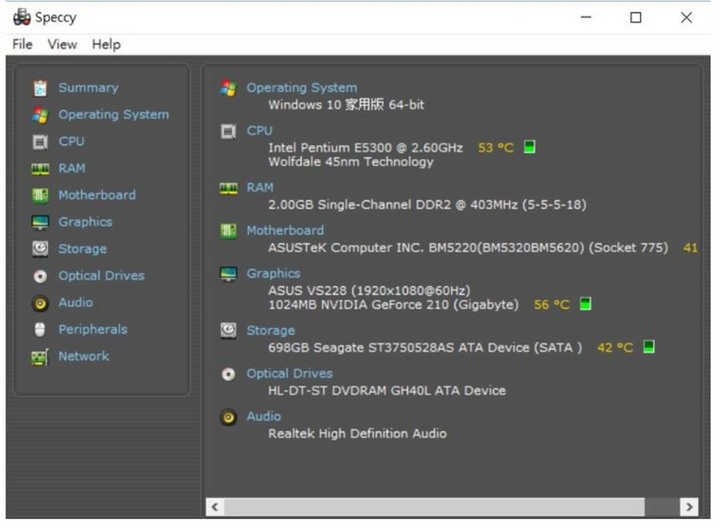
Task: Go to the RAM section in sidebar
Action: [x=72, y=168]
